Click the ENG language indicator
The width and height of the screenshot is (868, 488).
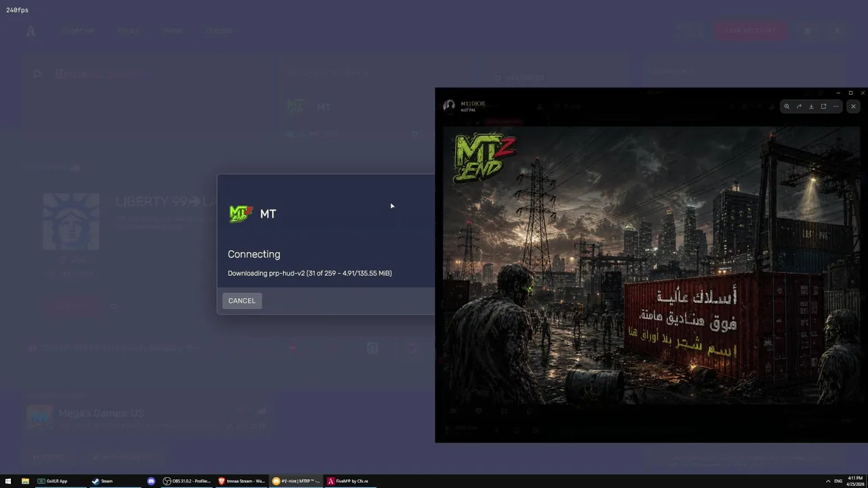point(839,481)
